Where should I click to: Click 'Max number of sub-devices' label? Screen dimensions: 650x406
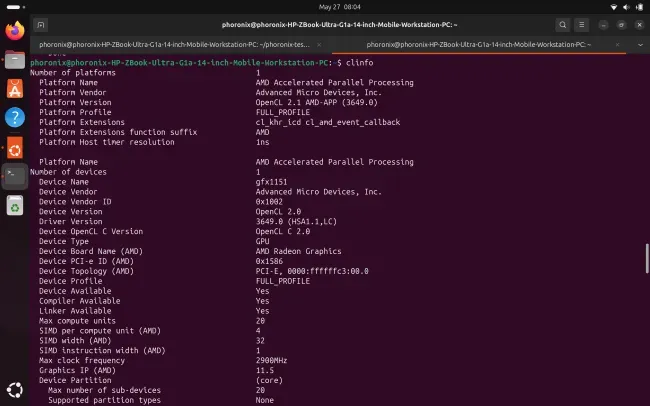click(x=104, y=390)
